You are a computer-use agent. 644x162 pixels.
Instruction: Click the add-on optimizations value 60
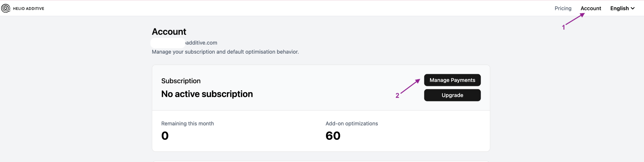point(333,136)
